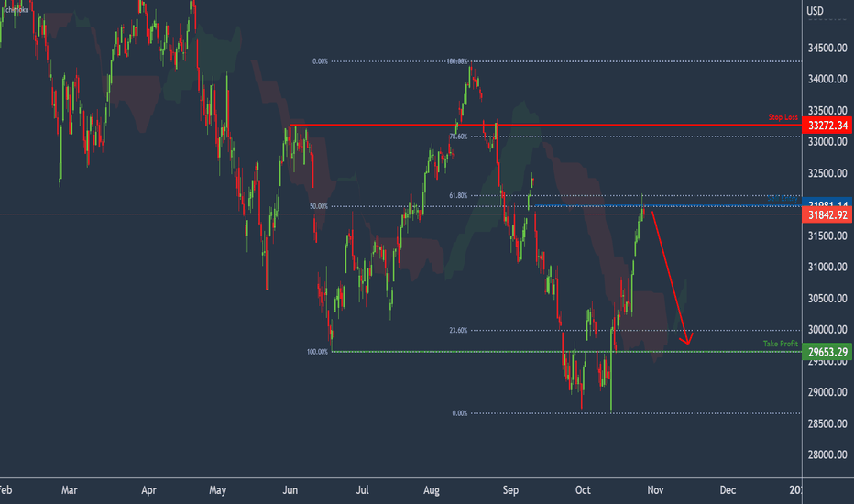Click the Apr label on time axis
854x504 pixels.
click(148, 490)
